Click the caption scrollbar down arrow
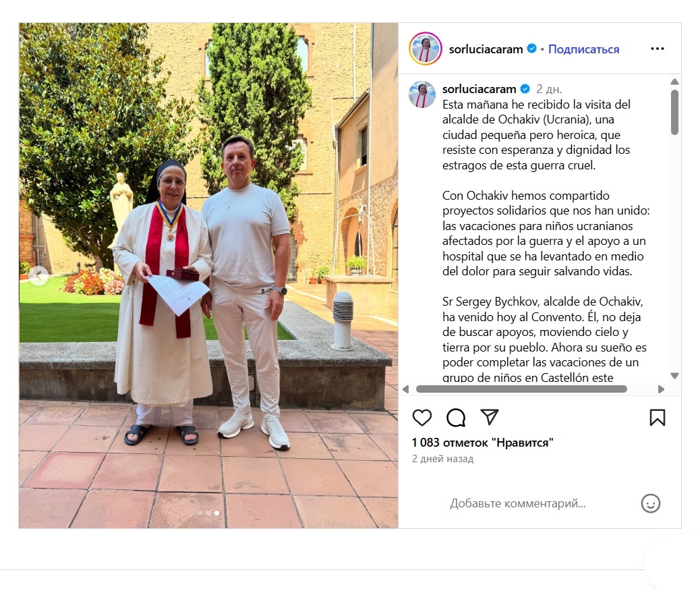This screenshot has width=700, height=589. (x=674, y=376)
